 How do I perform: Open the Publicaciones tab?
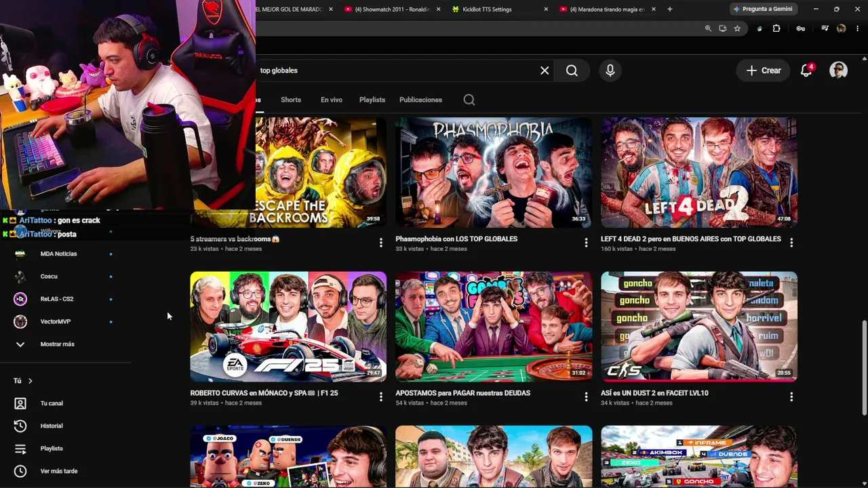(420, 100)
